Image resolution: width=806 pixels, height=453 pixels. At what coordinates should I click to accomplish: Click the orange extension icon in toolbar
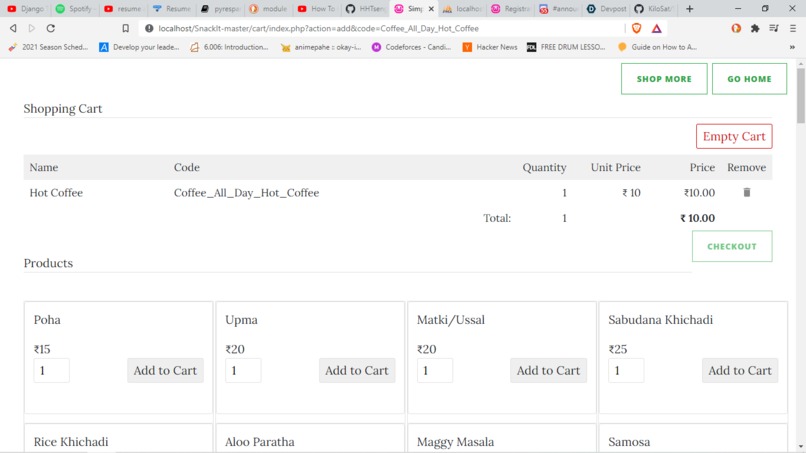coord(736,28)
